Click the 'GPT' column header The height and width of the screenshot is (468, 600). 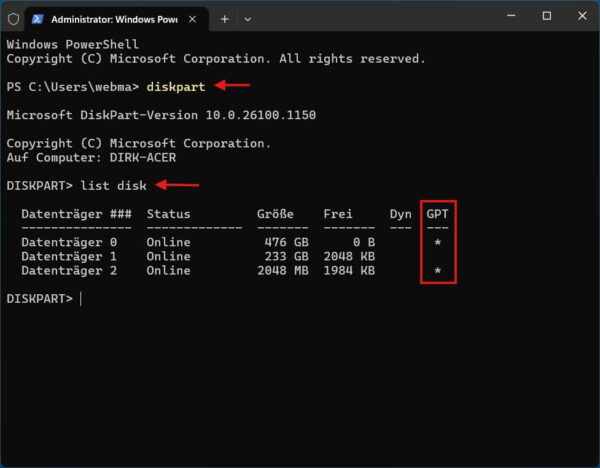pos(437,214)
